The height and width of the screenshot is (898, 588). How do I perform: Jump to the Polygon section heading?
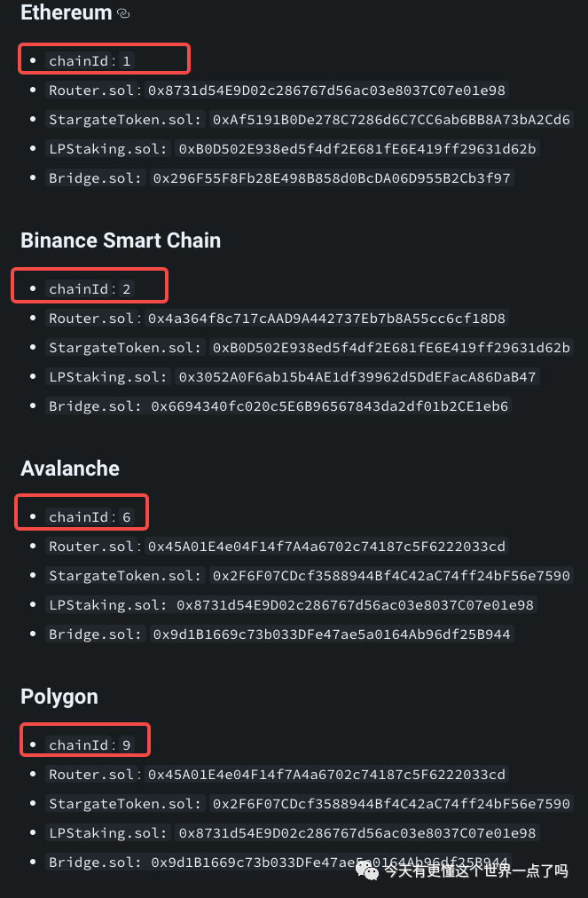click(x=59, y=697)
